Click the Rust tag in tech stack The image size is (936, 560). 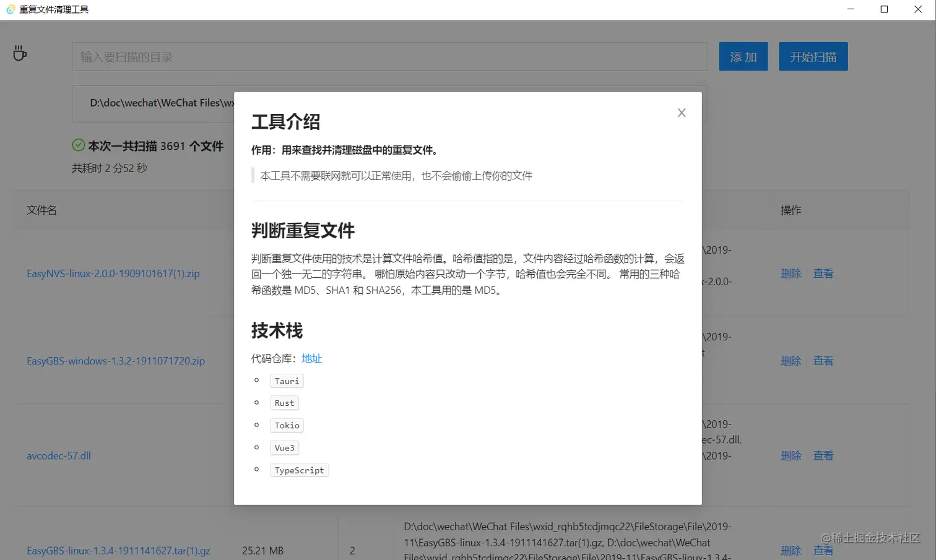click(x=285, y=403)
